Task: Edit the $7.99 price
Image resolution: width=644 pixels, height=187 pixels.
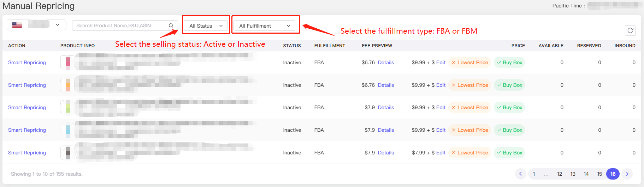Action: (441, 153)
